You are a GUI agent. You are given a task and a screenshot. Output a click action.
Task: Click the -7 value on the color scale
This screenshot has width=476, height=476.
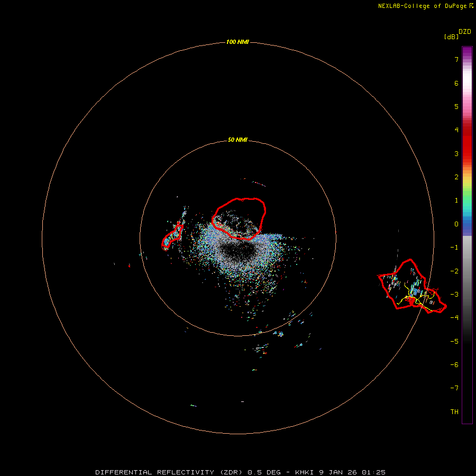pyautogui.click(x=454, y=388)
